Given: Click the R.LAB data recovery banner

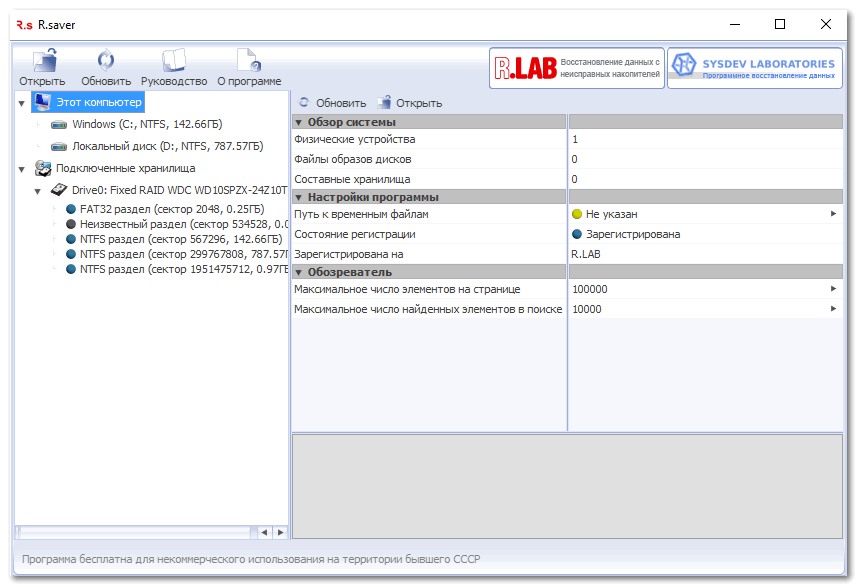Looking at the screenshot, I should pyautogui.click(x=577, y=68).
